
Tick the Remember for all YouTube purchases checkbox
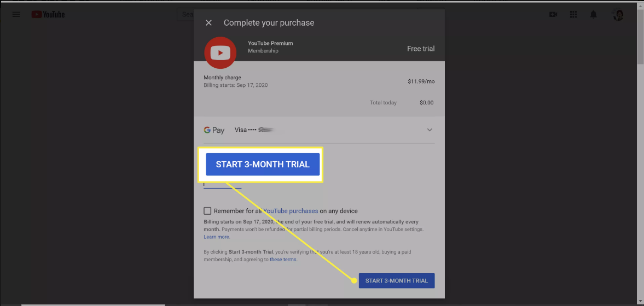click(207, 211)
